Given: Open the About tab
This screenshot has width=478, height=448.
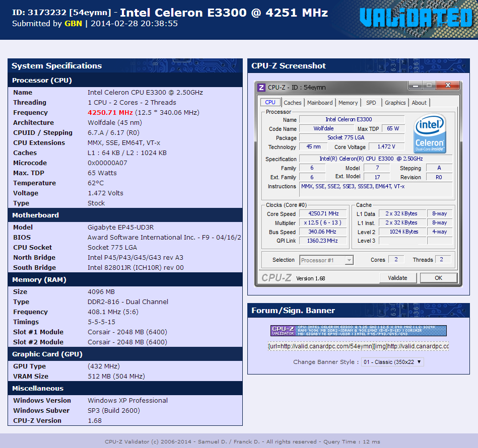Looking at the screenshot, I should [419, 103].
